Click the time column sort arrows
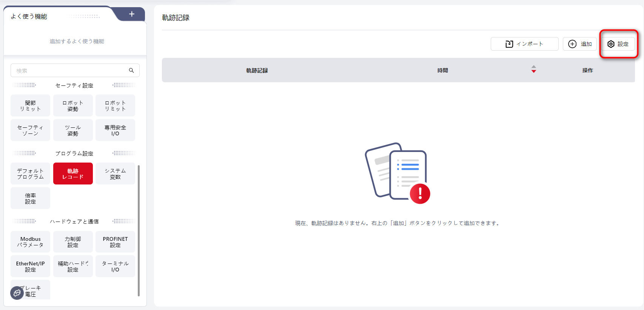644x310 pixels. click(533, 69)
